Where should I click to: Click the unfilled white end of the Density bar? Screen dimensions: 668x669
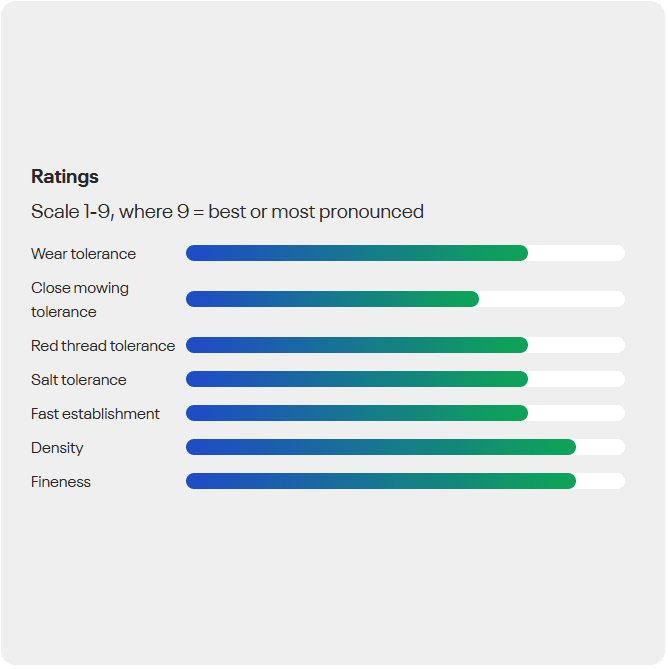click(600, 447)
